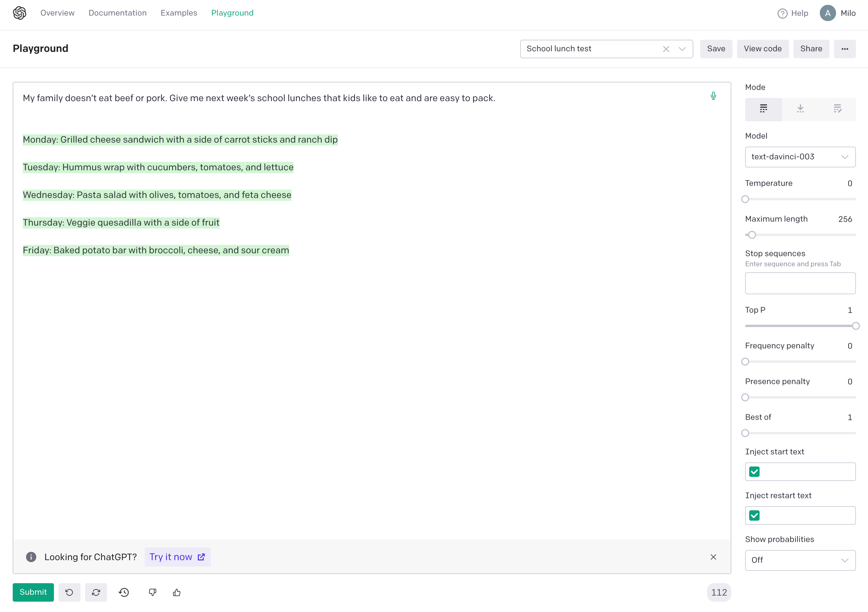The image size is (868, 612).
Task: Open the Examples tab
Action: (179, 13)
